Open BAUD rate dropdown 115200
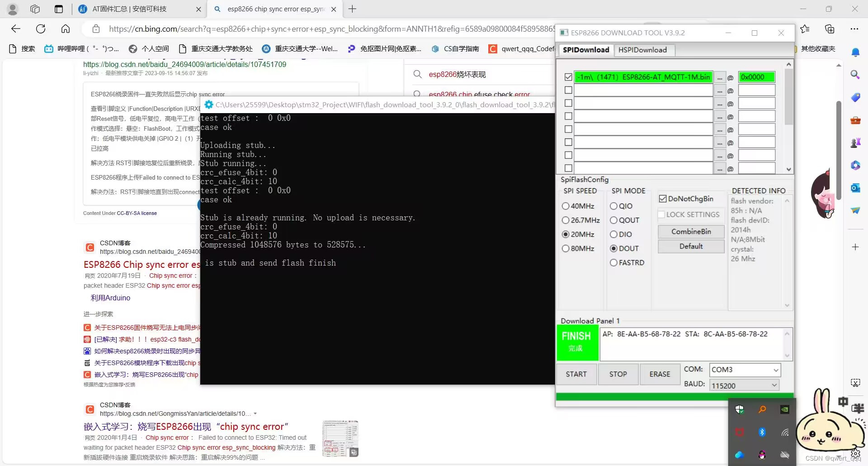The height and width of the screenshot is (466, 868). coord(745,385)
